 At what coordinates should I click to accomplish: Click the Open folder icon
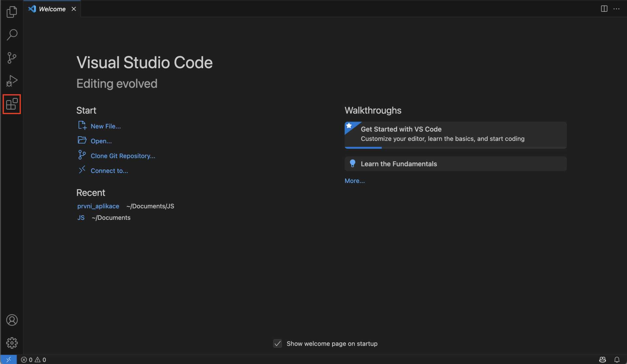click(x=82, y=140)
